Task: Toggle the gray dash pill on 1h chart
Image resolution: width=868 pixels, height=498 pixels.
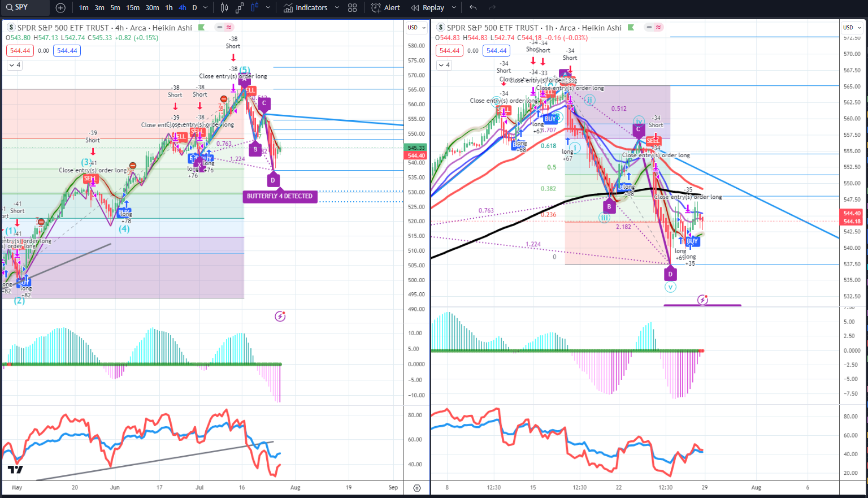Action: click(x=649, y=27)
